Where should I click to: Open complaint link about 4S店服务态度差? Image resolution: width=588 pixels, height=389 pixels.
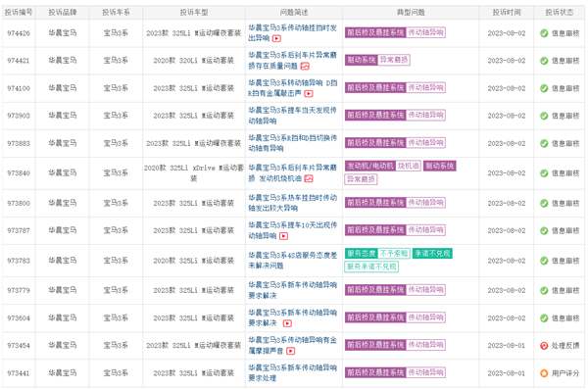pos(292,261)
